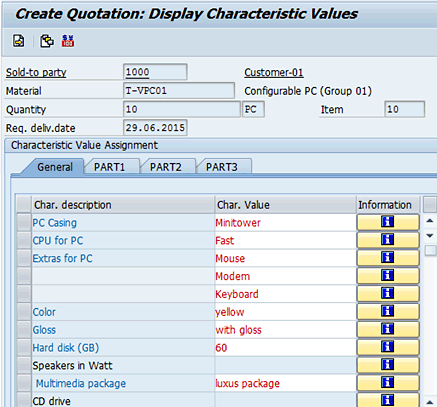Switch to the PART1 tab
This screenshot has height=407, width=437.
click(x=110, y=167)
